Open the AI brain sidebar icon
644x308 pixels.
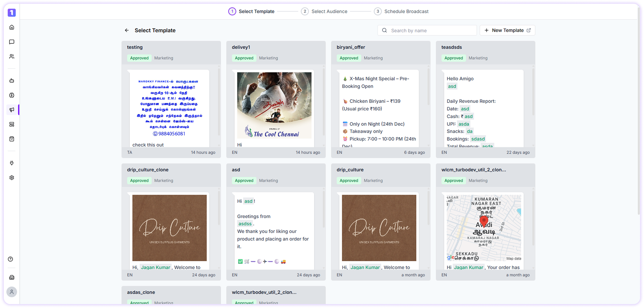[x=12, y=95]
